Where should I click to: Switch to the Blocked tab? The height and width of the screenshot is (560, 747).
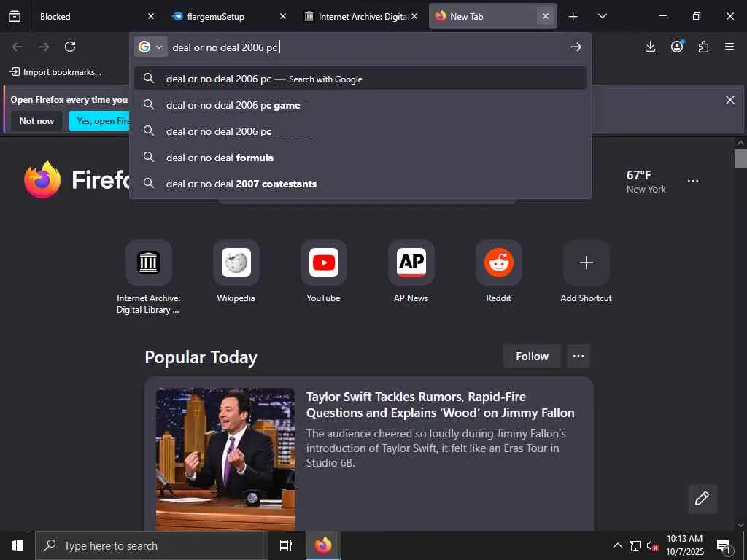pyautogui.click(x=96, y=16)
